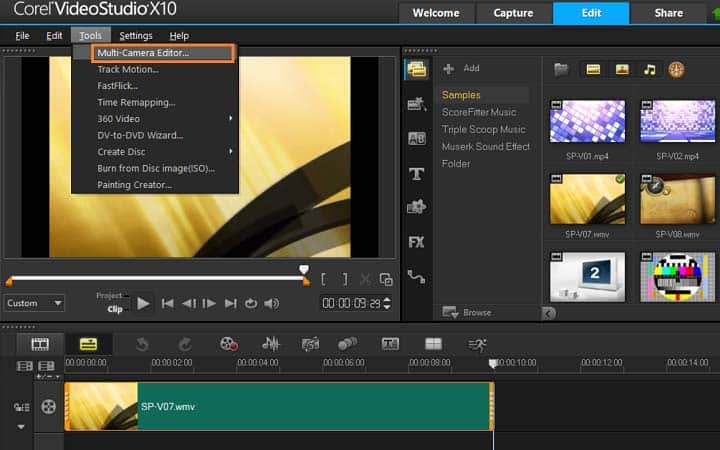
Task: Switch to the Share tab
Action: point(668,13)
